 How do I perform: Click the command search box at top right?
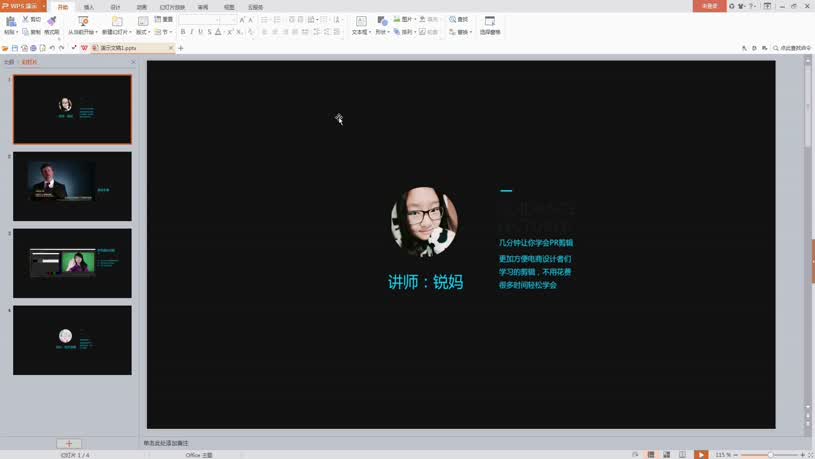pos(792,48)
